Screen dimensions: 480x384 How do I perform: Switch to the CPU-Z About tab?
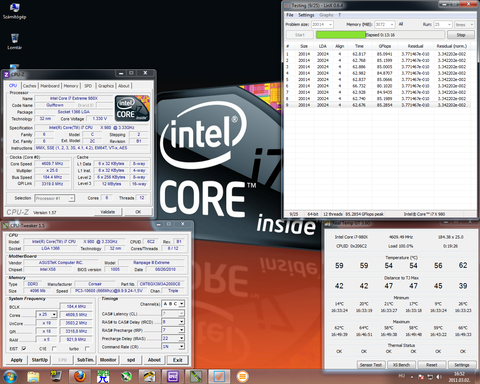124,86
